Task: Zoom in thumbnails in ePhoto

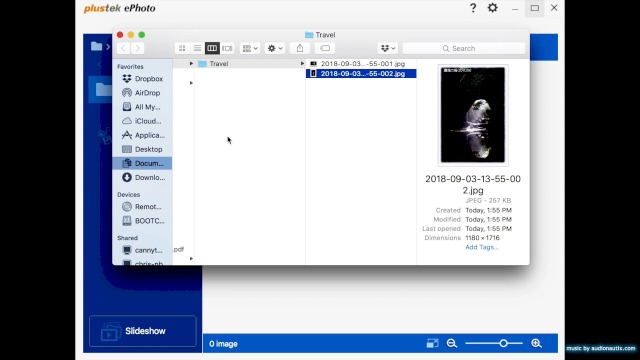Action: [x=536, y=343]
